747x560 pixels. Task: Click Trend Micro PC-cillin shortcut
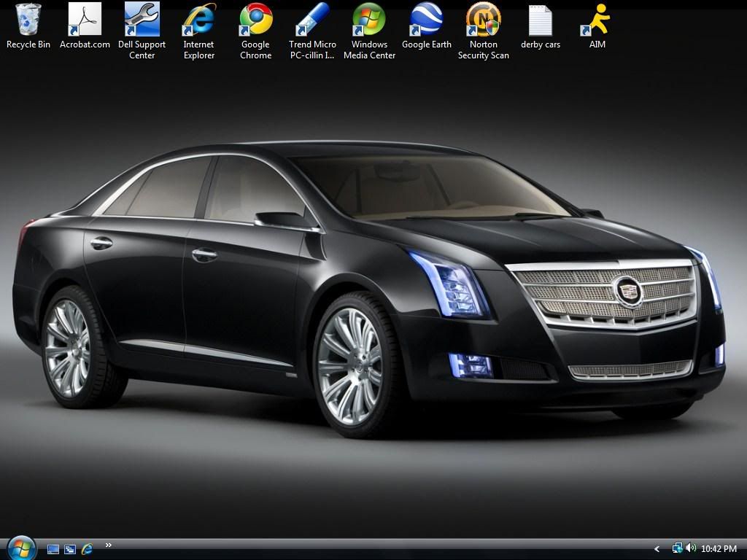click(312, 20)
